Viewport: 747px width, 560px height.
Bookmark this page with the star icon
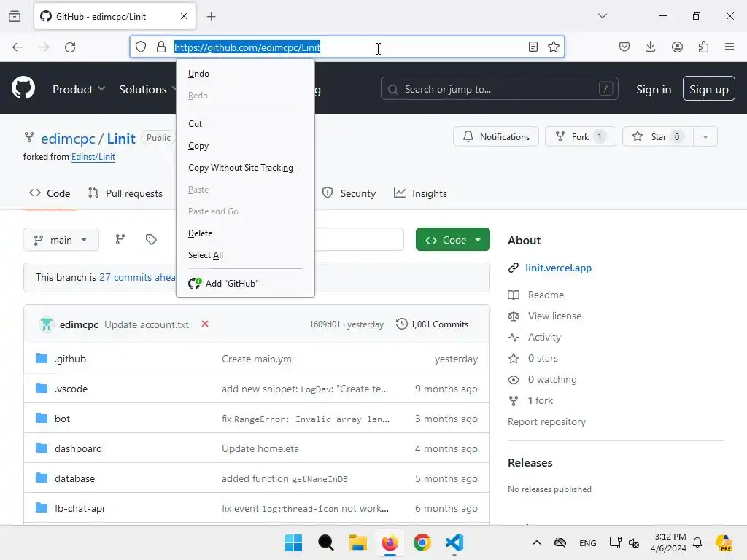point(554,47)
